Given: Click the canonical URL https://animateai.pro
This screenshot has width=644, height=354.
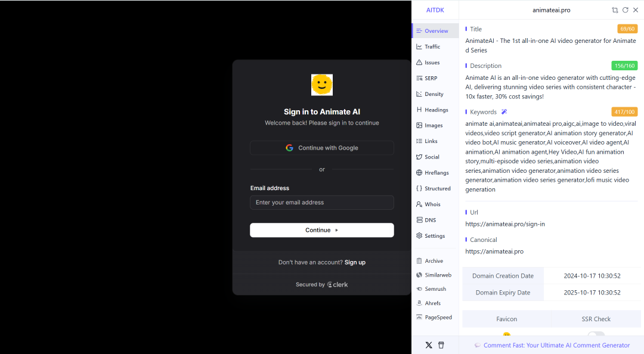Looking at the screenshot, I should 494,251.
